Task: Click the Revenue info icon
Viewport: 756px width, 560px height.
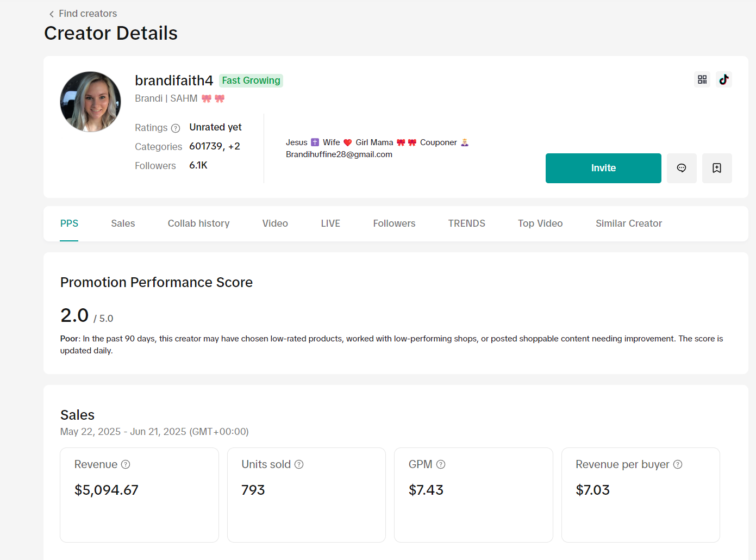Action: (x=126, y=464)
